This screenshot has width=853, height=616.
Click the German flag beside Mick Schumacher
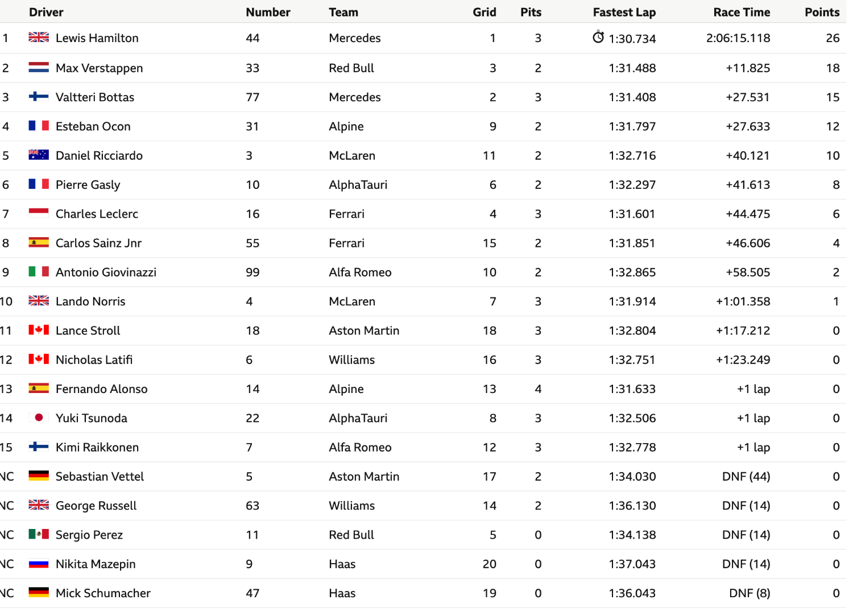(39, 593)
